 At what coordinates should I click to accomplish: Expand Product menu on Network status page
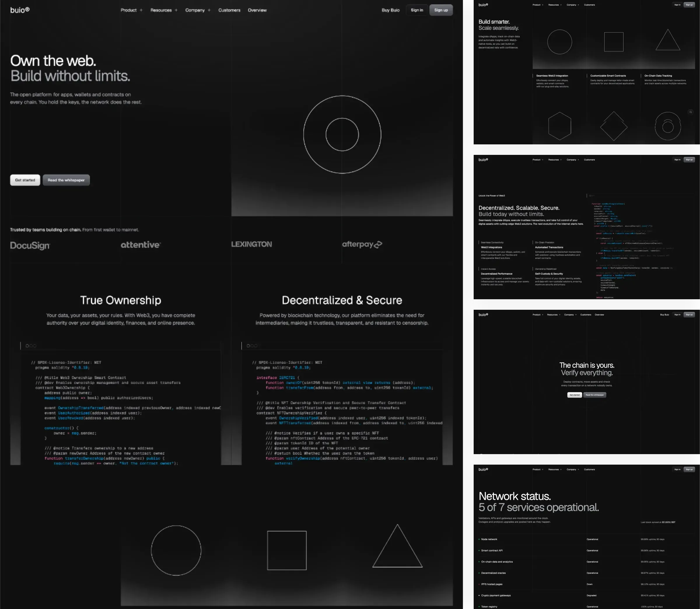coord(538,469)
